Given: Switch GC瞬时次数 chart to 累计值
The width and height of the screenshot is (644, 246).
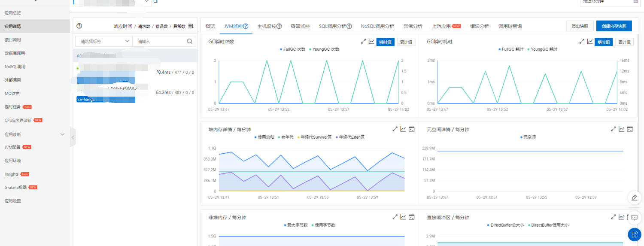Looking at the screenshot, I should [406, 42].
